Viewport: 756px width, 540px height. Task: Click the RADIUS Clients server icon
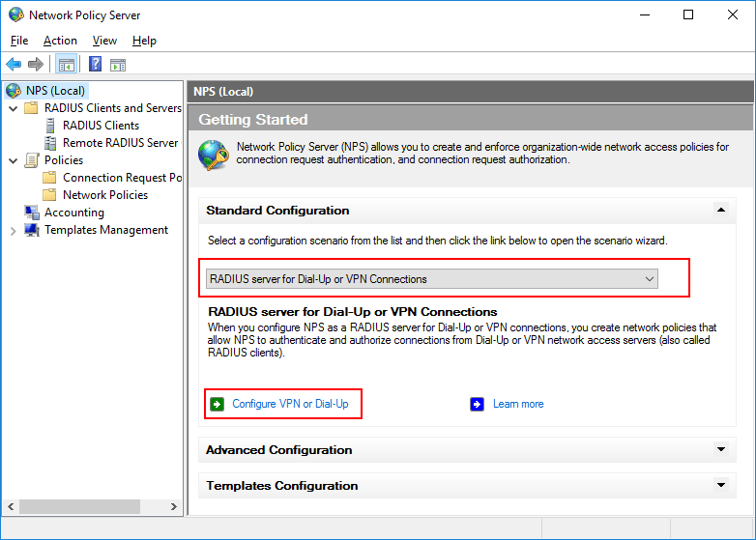(x=50, y=126)
